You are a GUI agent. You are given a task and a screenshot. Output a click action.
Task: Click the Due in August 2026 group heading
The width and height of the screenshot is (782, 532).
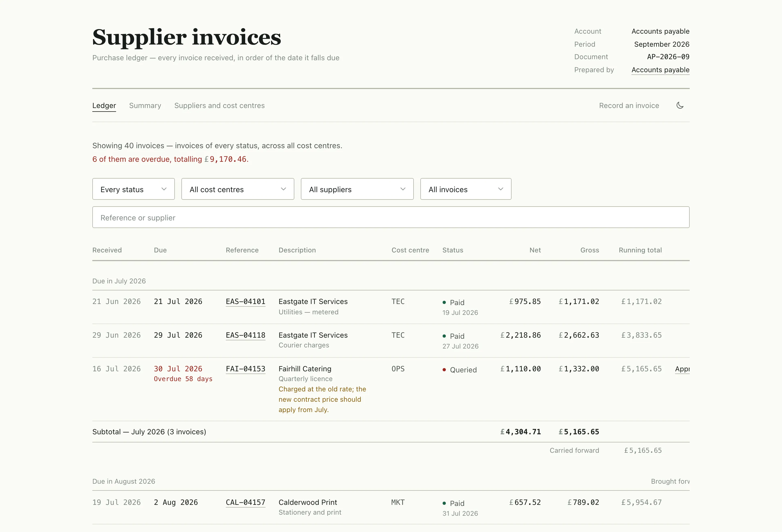tap(124, 482)
